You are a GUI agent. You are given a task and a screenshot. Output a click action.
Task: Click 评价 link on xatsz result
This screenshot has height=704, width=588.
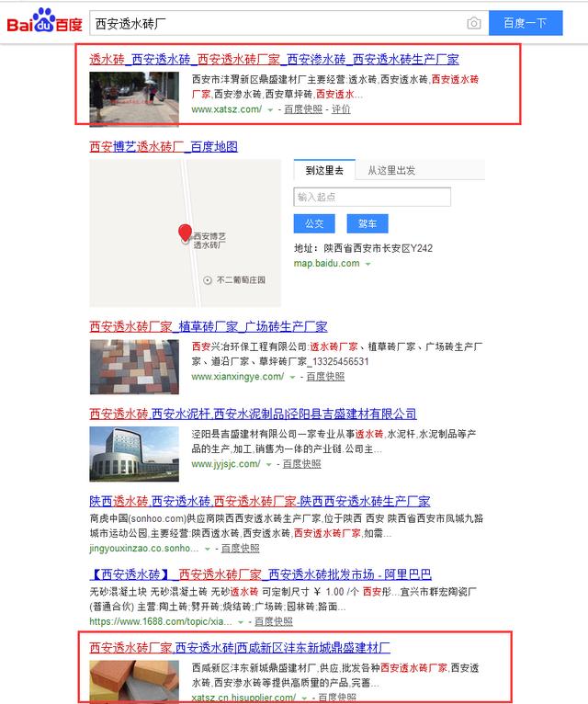click(341, 109)
